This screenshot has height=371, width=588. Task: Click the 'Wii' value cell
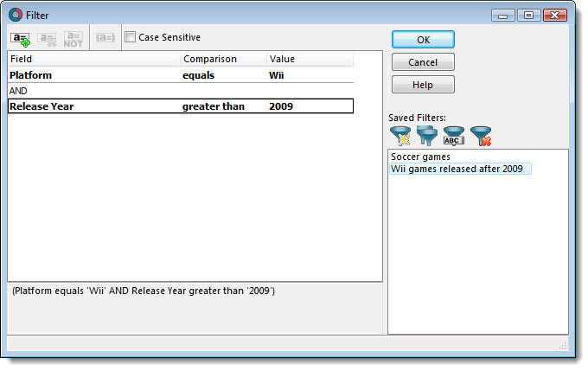pos(310,75)
